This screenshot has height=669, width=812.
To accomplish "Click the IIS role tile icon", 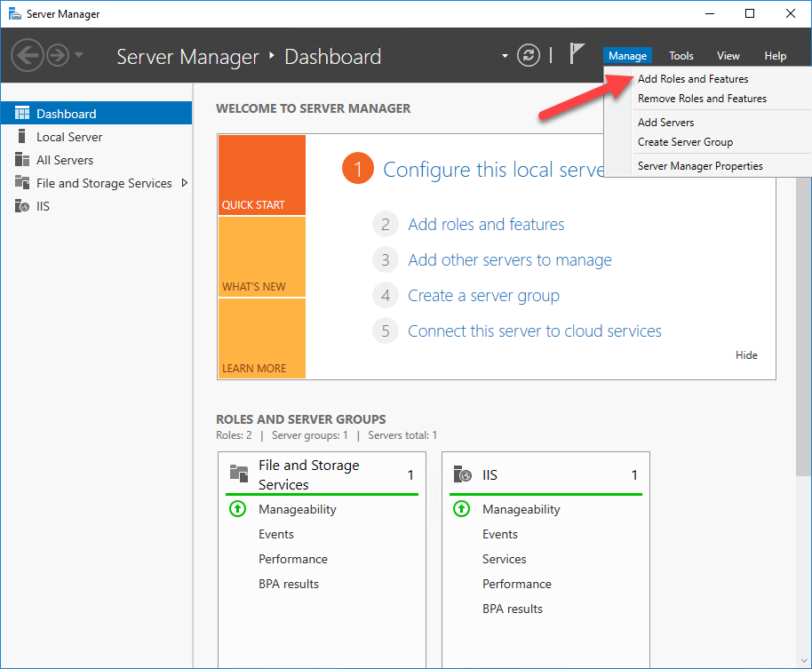I will pyautogui.click(x=462, y=475).
